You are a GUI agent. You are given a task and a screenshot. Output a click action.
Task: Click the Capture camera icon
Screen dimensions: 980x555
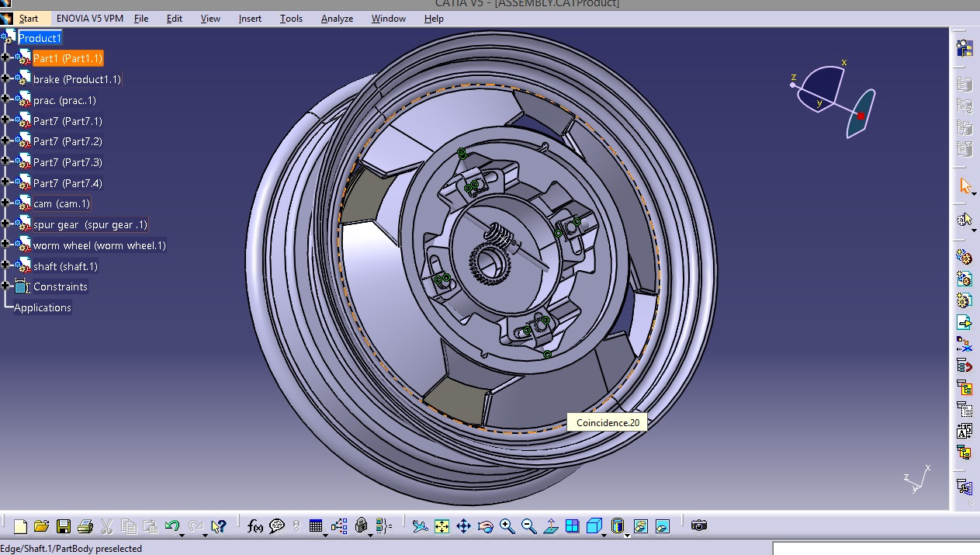click(x=699, y=526)
